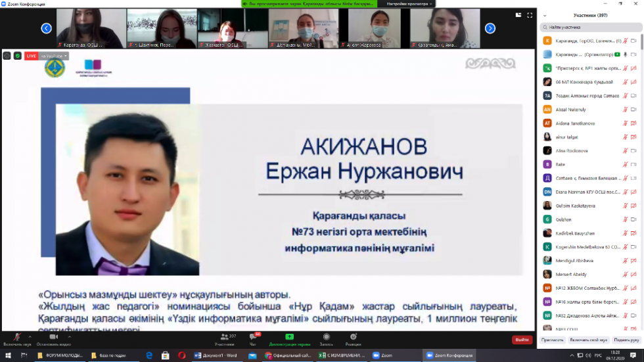
Task: Open Reactions (Реакции) in the toolbar
Action: 353,338
